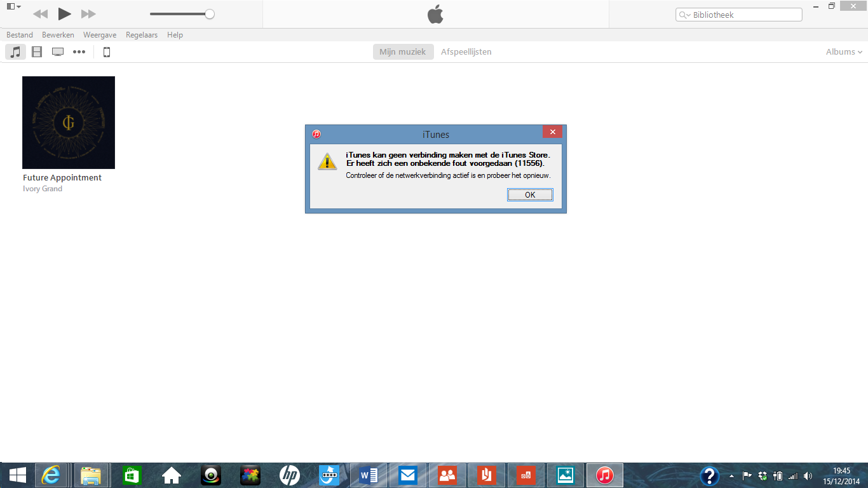Open the webcam lens icon on the taskbar
Viewport: 868px width, 488px height.
[211, 475]
